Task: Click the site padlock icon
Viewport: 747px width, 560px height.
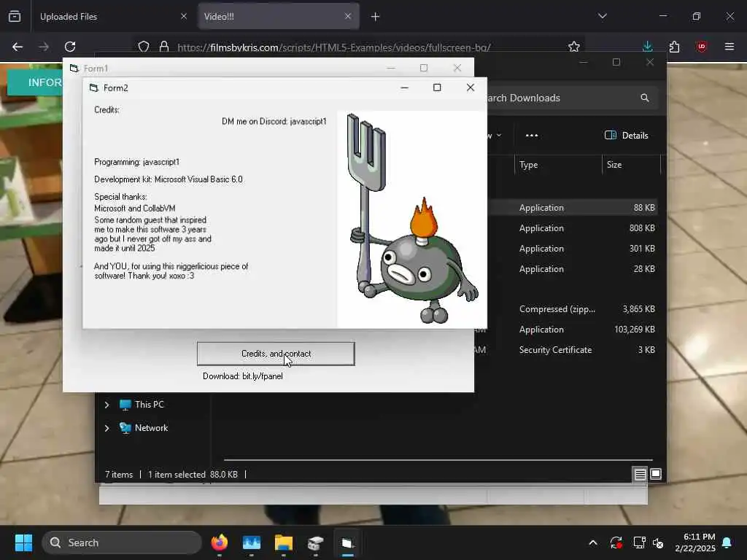Action: (164, 47)
